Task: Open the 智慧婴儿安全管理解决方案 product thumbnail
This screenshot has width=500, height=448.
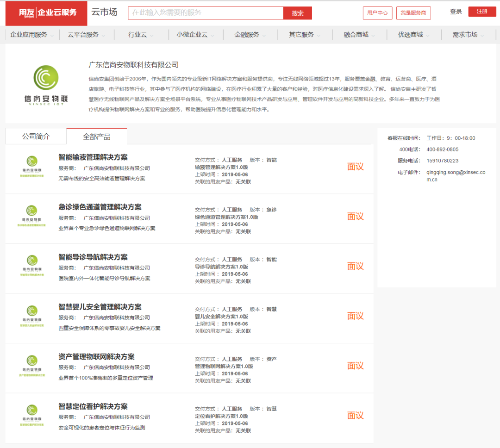Action: (32, 316)
